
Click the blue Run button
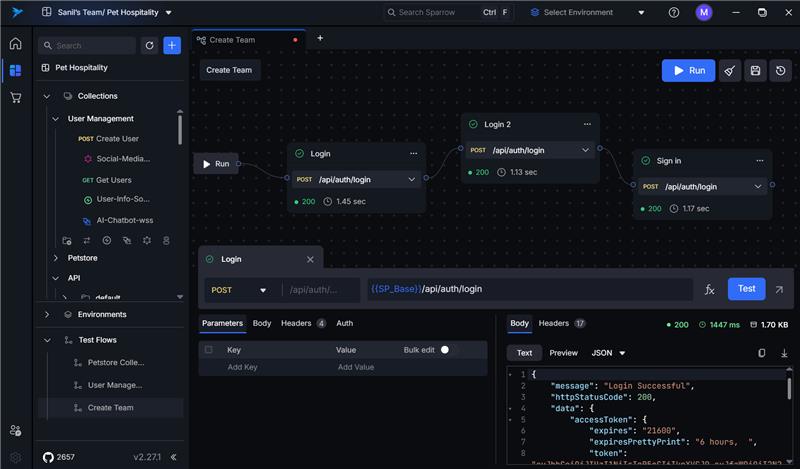[x=688, y=70]
